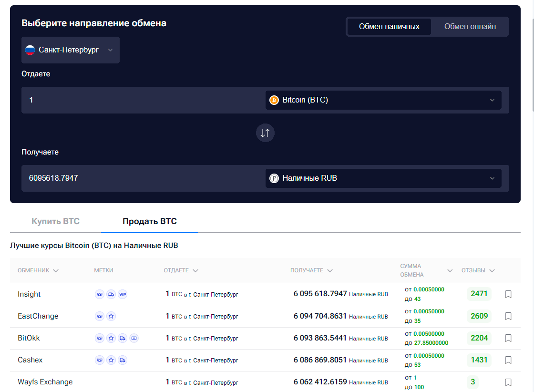This screenshot has height=392, width=534.
Task: Open the Wayfs Exchange exchanger link
Action: pyautogui.click(x=45, y=382)
